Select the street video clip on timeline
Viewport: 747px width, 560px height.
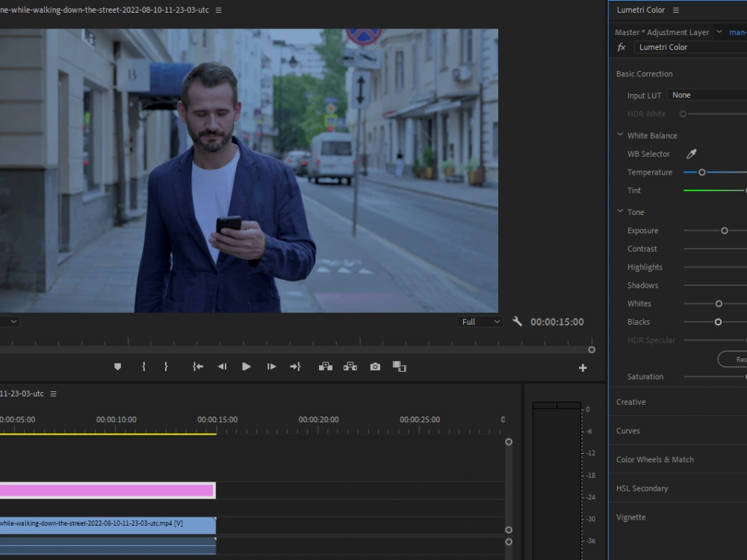(108, 525)
